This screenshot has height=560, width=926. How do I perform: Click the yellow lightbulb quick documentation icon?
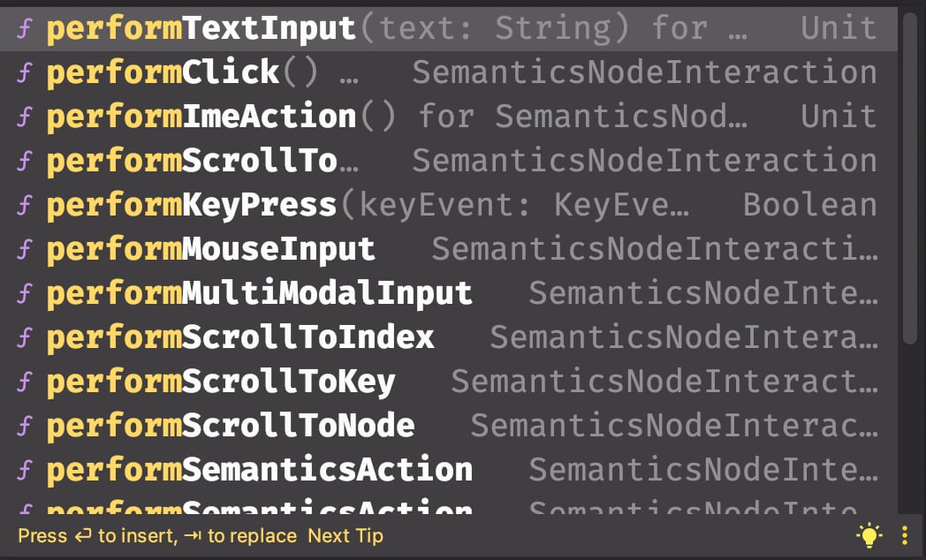pos(869,535)
